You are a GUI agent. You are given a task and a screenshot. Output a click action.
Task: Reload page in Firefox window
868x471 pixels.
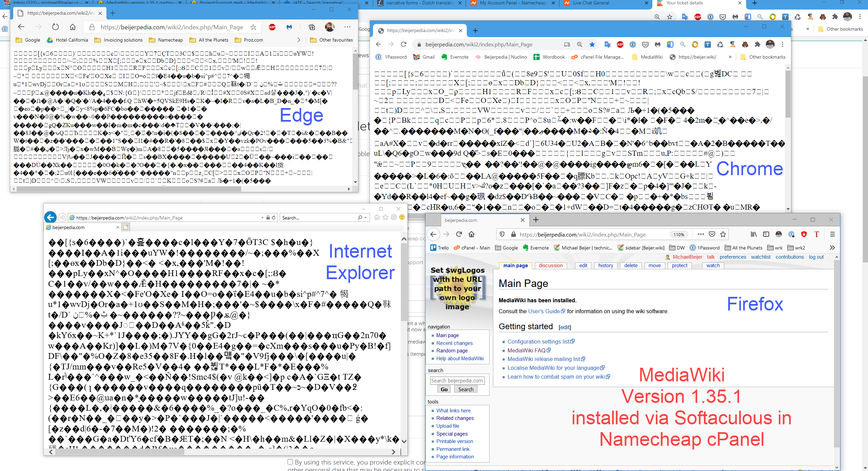[459, 234]
